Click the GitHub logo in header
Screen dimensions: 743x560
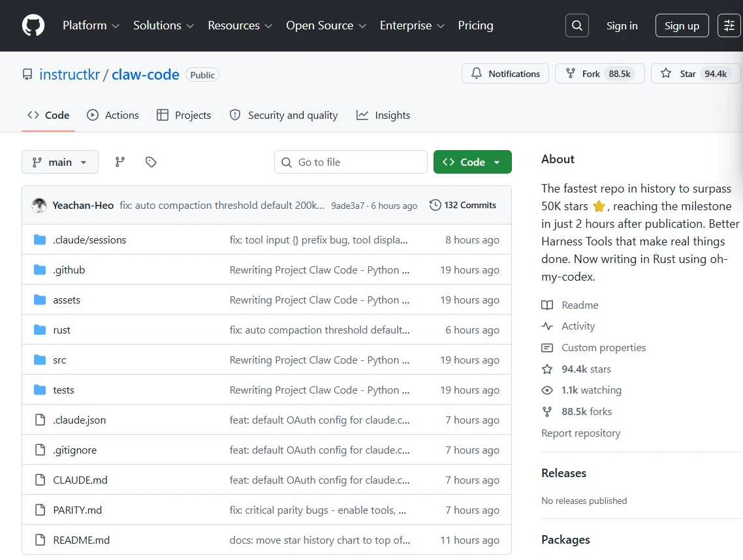[33, 25]
